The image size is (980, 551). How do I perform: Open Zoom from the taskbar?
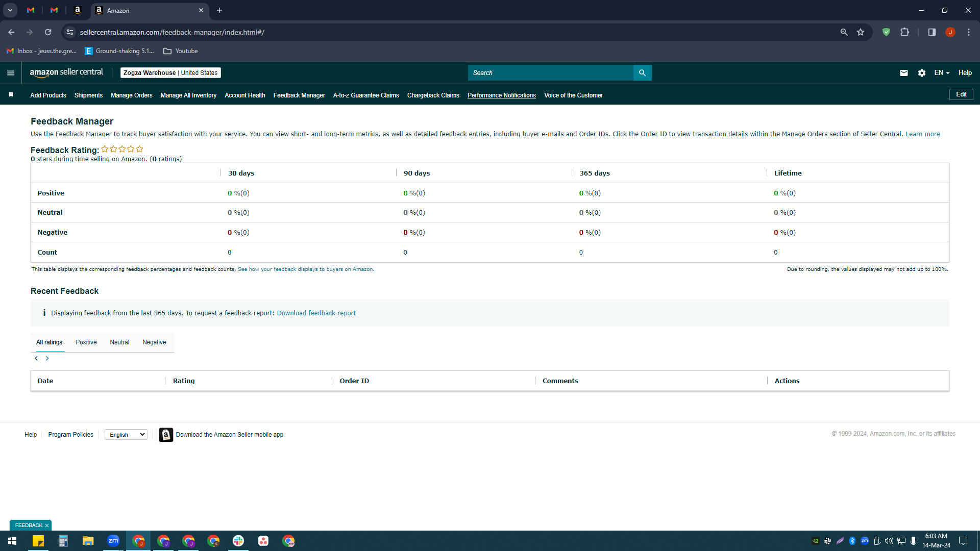coord(113,541)
